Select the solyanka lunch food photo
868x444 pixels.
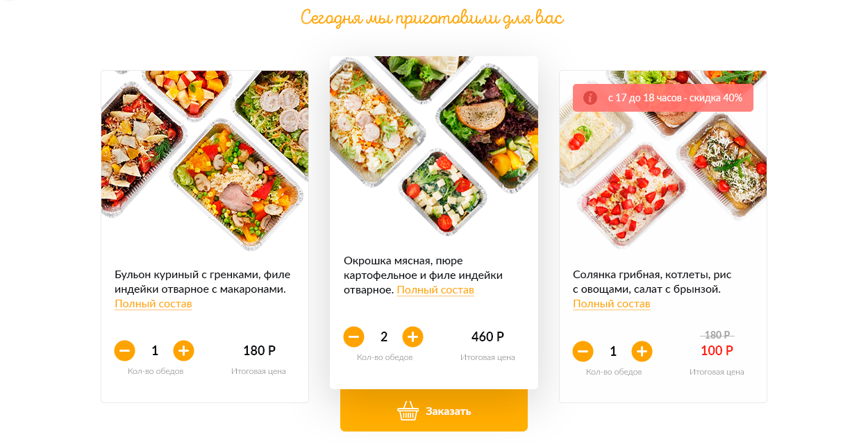[663, 160]
